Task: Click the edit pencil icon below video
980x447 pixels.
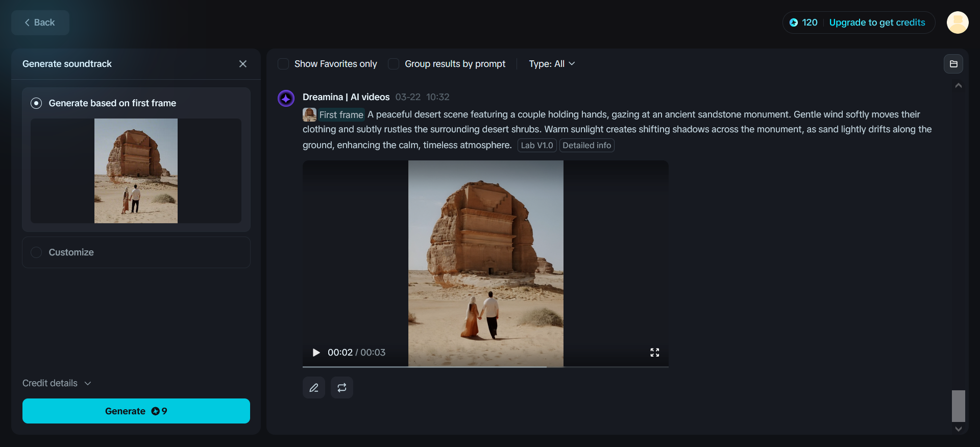Action: 314,388
